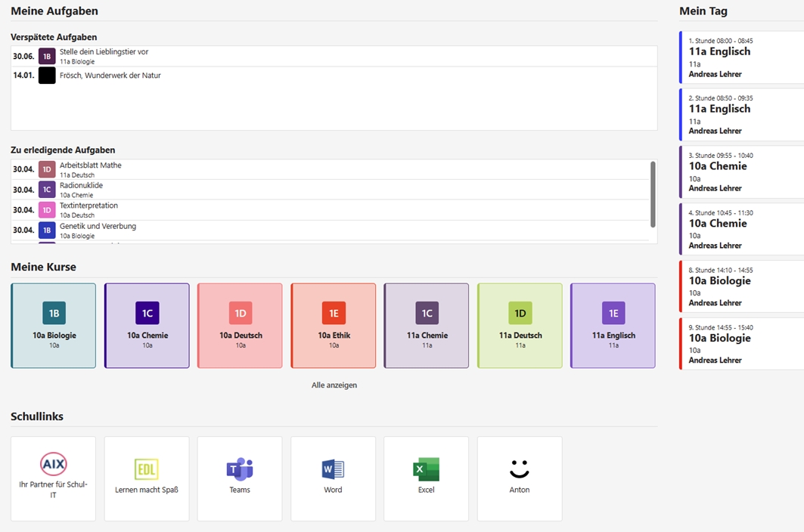The height and width of the screenshot is (532, 804).
Task: Open the Textinterpretation task entry
Action: [331, 210]
